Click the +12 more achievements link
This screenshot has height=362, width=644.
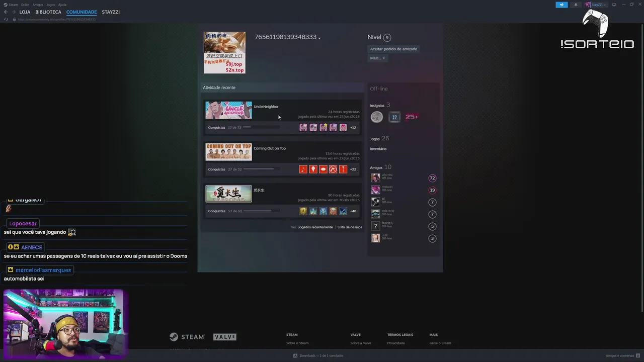353,128
